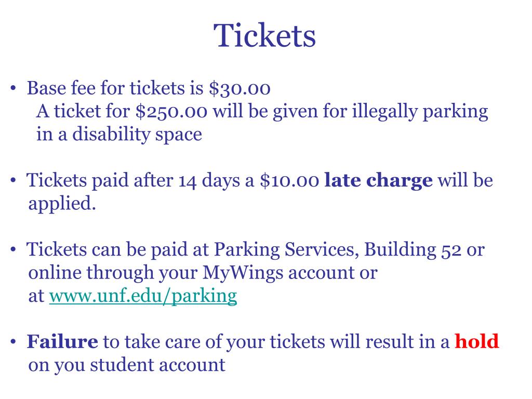Screen dimensions: 532x399
Task: Click the second bullet point marker
Action: (x=13, y=180)
